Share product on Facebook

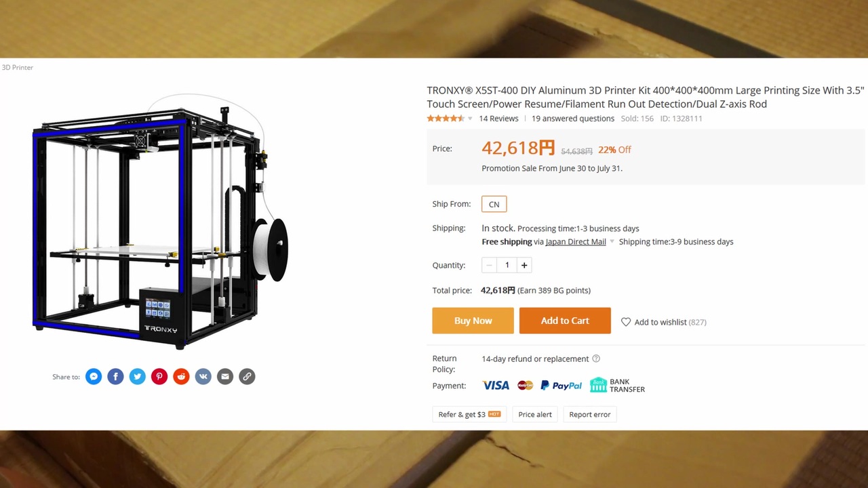pyautogui.click(x=115, y=376)
